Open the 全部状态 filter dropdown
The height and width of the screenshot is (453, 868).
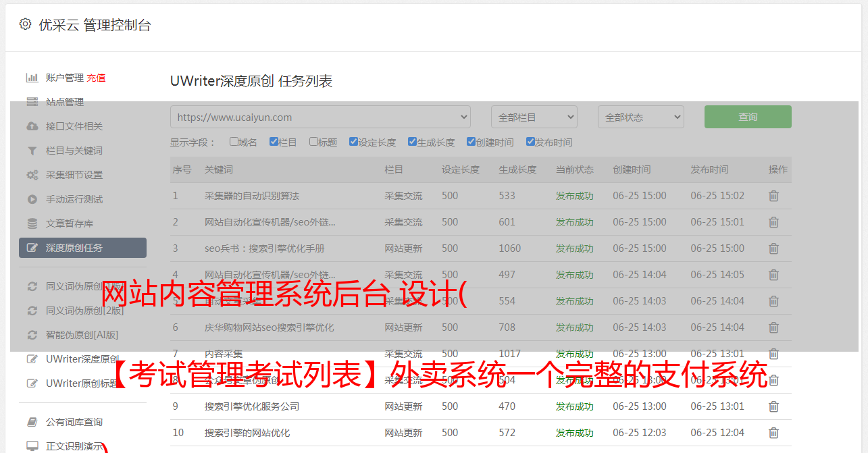(x=640, y=117)
